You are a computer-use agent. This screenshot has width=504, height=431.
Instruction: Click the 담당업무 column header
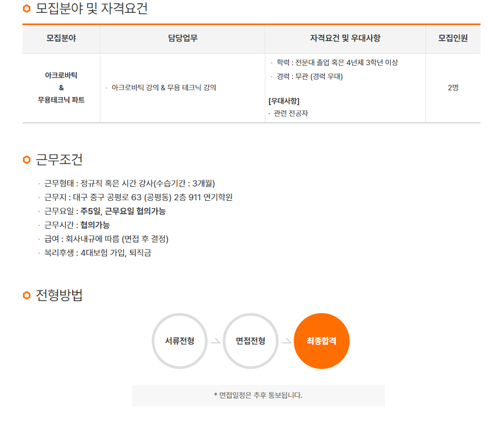click(182, 38)
